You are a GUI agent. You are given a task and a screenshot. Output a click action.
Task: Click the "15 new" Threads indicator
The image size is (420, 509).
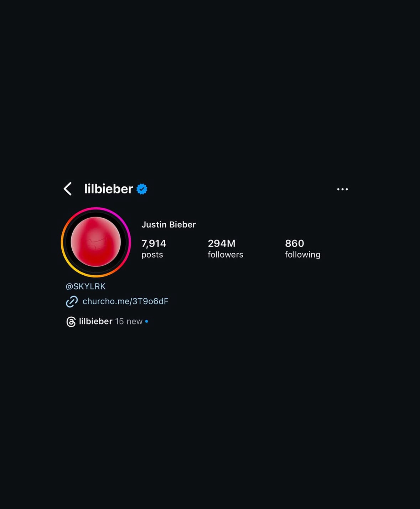click(x=129, y=321)
